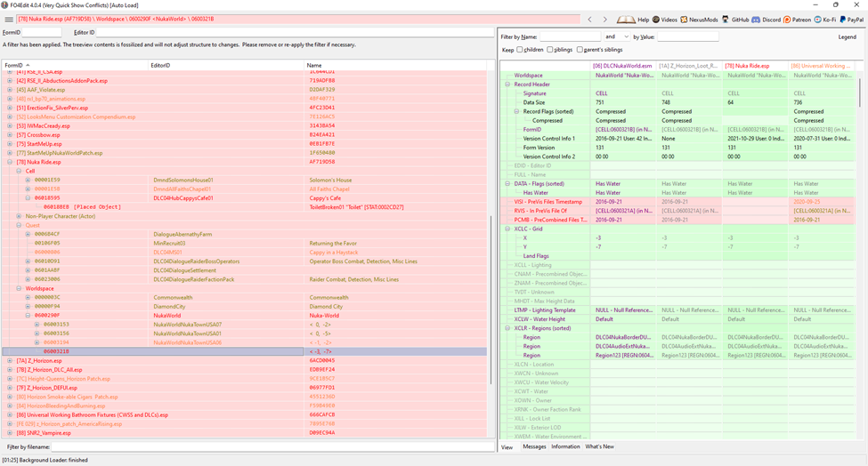The width and height of the screenshot is (868, 466).
Task: Select the MinRecruit03 quest row
Action: click(x=245, y=243)
